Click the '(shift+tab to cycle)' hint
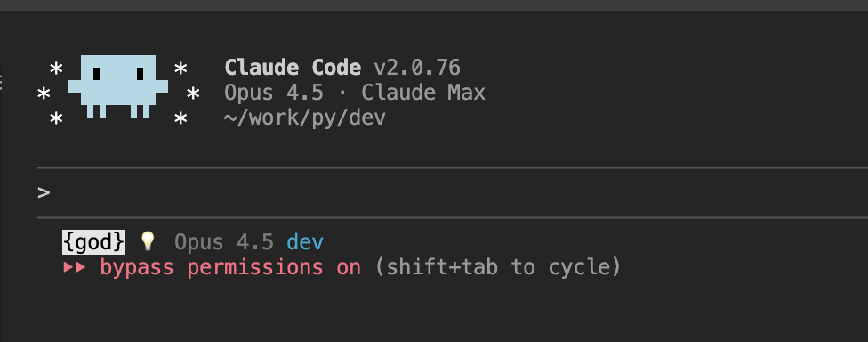Screen dimensions: 868x342 click(x=498, y=268)
